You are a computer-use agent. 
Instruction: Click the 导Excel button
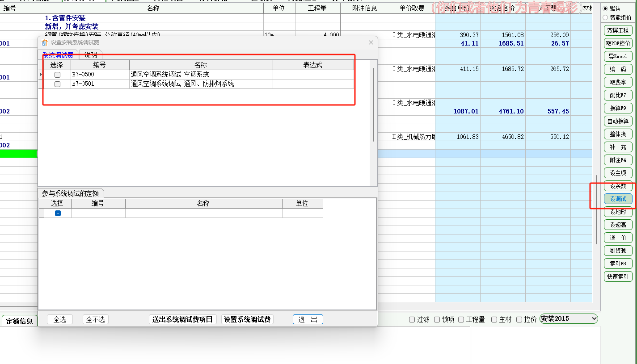pos(618,56)
